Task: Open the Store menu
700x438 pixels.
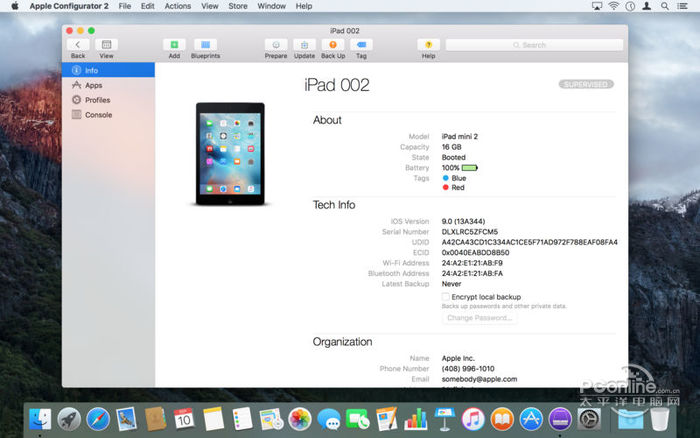Action: pos(238,6)
